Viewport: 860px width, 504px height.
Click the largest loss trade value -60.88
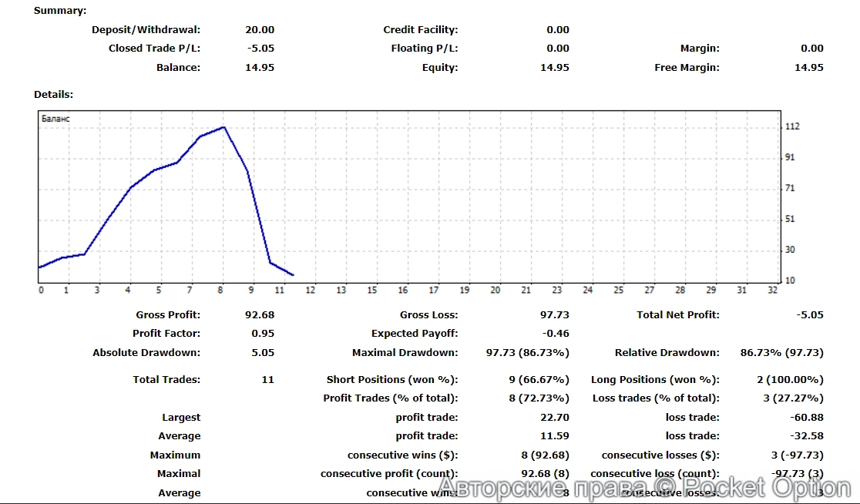pos(807,417)
